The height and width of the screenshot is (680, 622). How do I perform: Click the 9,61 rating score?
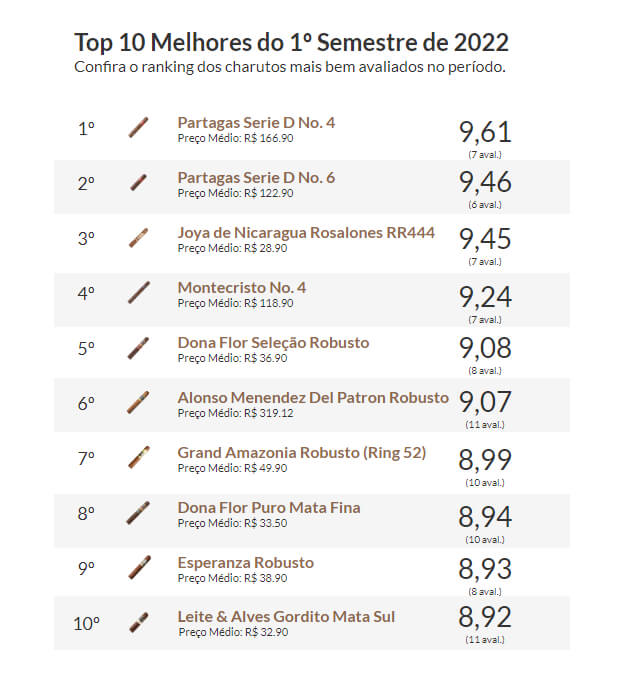coord(485,131)
